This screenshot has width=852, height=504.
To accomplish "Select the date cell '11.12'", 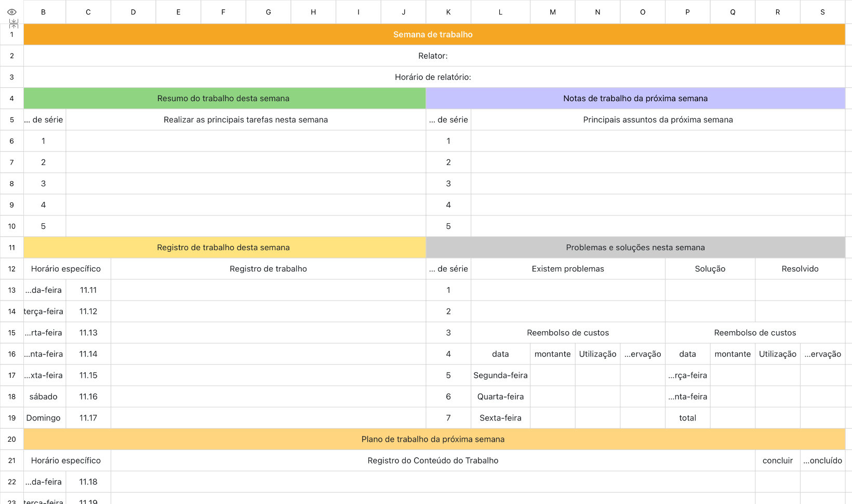I will tap(88, 311).
